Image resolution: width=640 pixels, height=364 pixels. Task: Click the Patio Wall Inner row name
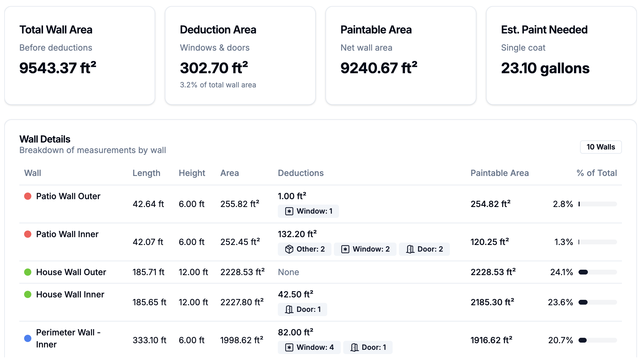click(x=67, y=234)
